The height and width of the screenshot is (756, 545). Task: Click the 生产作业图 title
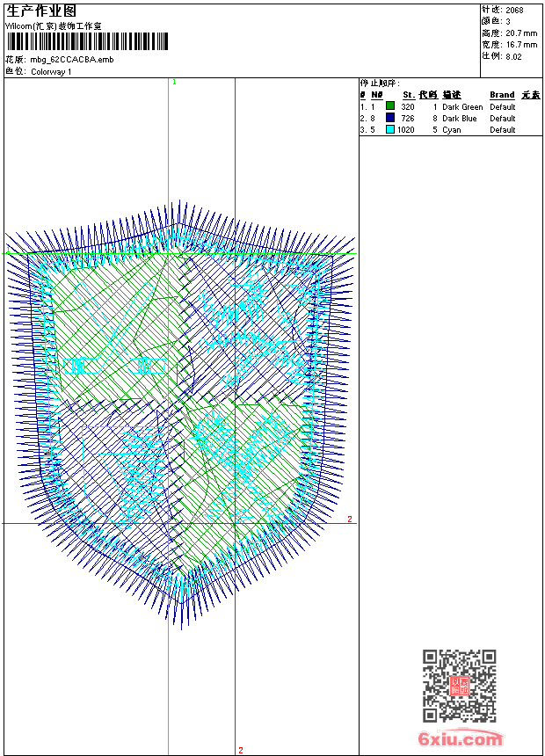(x=40, y=11)
